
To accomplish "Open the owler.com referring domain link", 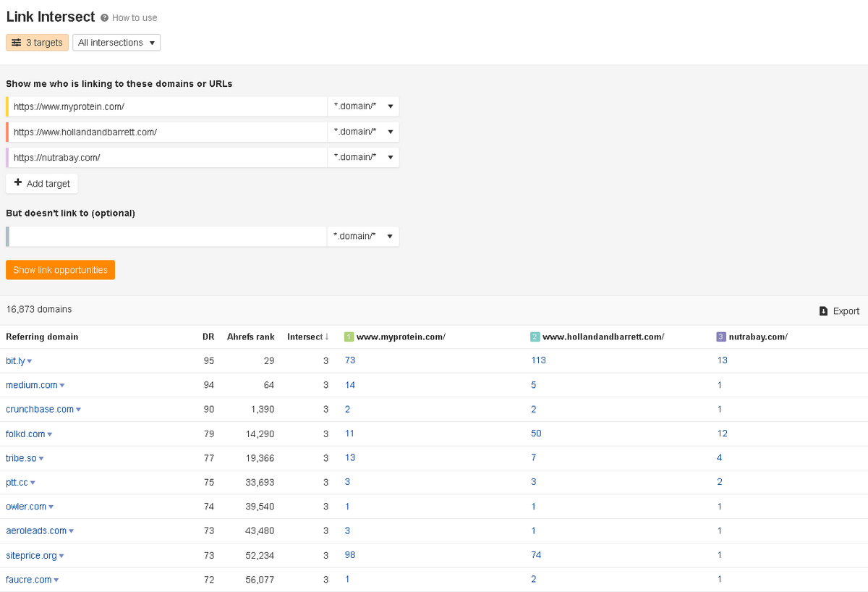I will pos(26,507).
